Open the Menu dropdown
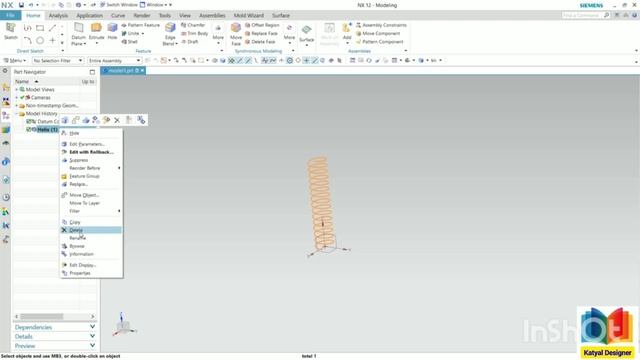Image resolution: width=640 pixels, height=360 pixels. [15, 60]
